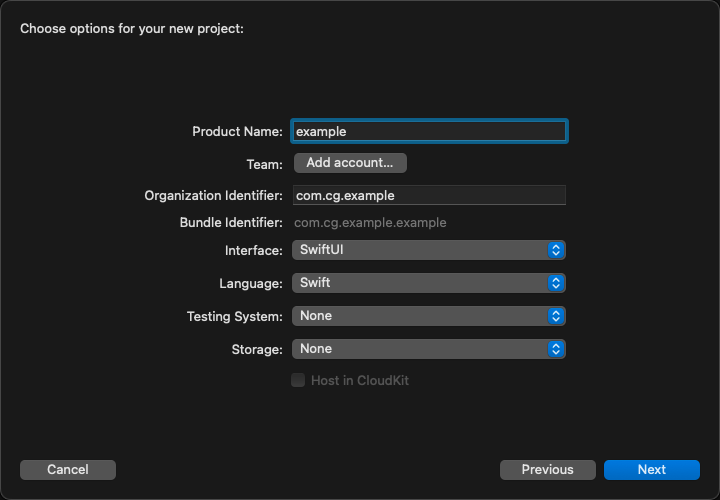Click into the Organization Identifier field

tap(429, 195)
